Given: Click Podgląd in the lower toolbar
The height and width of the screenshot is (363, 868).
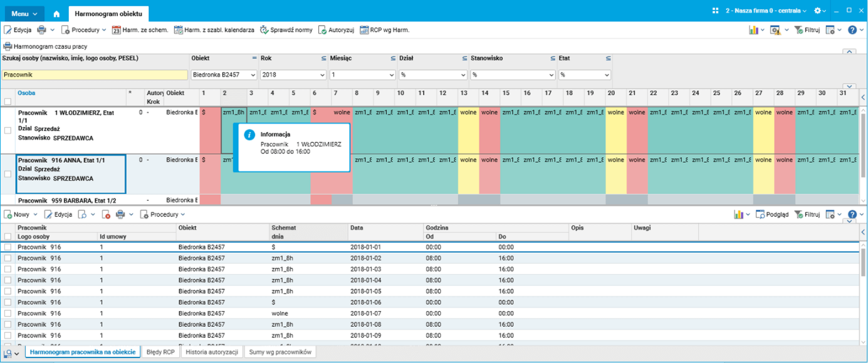Looking at the screenshot, I should [x=772, y=214].
